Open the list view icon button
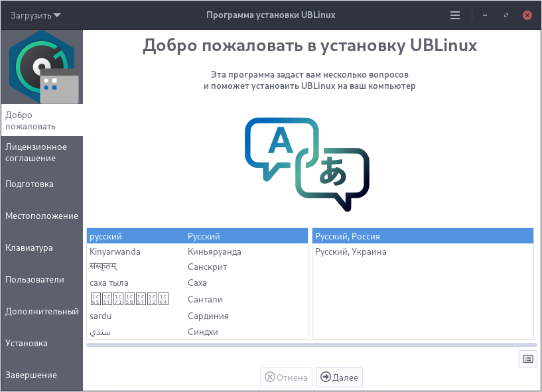 click(x=528, y=359)
